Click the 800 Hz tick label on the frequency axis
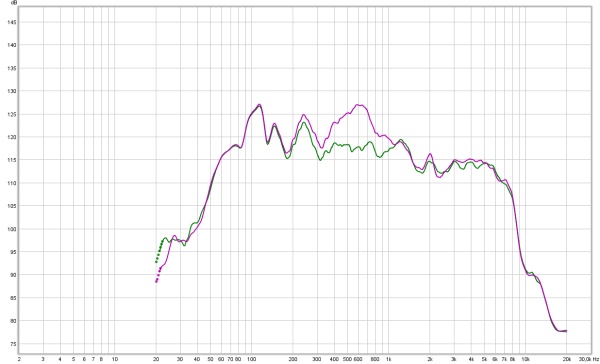 (375, 359)
